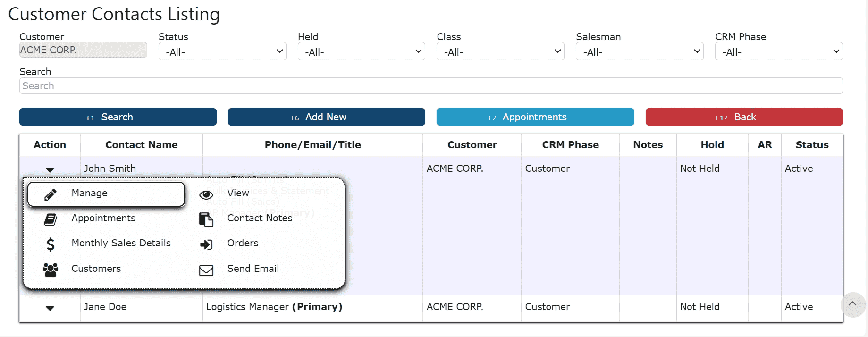Click the people icon for Customers
868x337 pixels.
point(51,270)
